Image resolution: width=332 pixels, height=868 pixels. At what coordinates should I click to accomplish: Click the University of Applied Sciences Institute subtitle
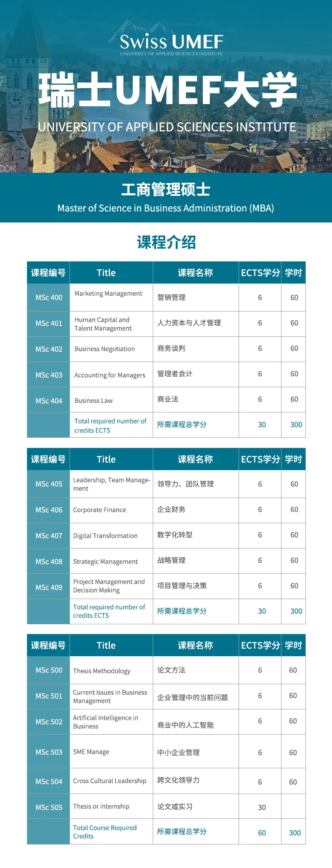click(x=167, y=127)
